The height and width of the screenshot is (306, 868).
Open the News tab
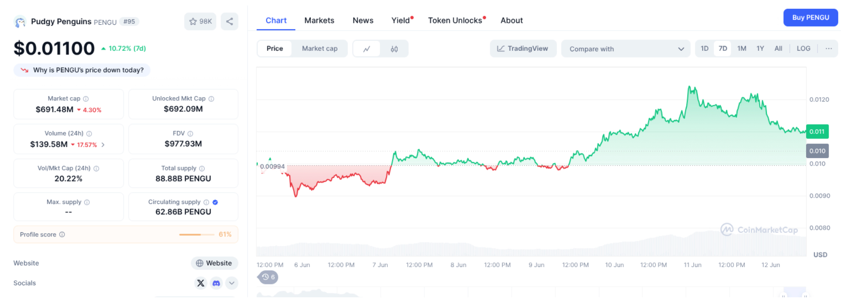coord(363,21)
